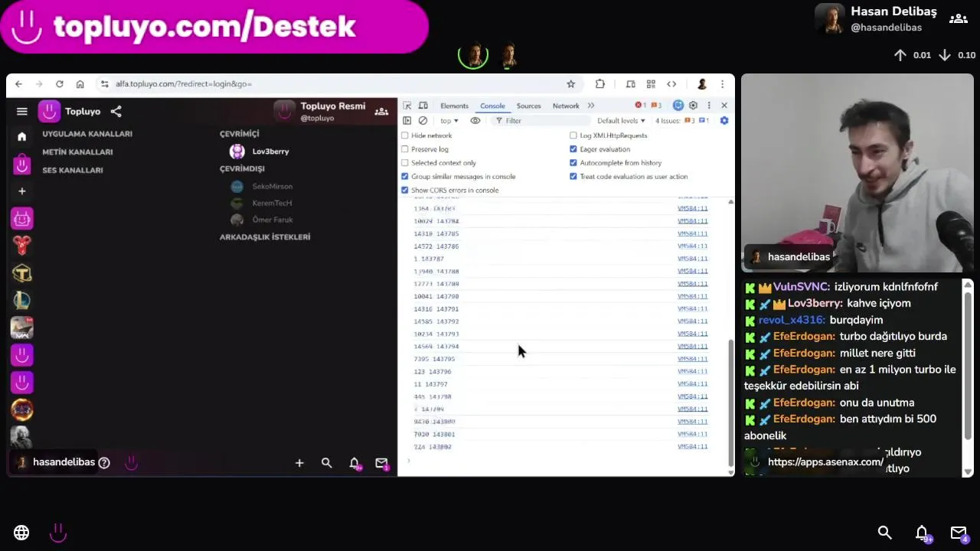Open the Network tab
980x551 pixels.
(566, 106)
